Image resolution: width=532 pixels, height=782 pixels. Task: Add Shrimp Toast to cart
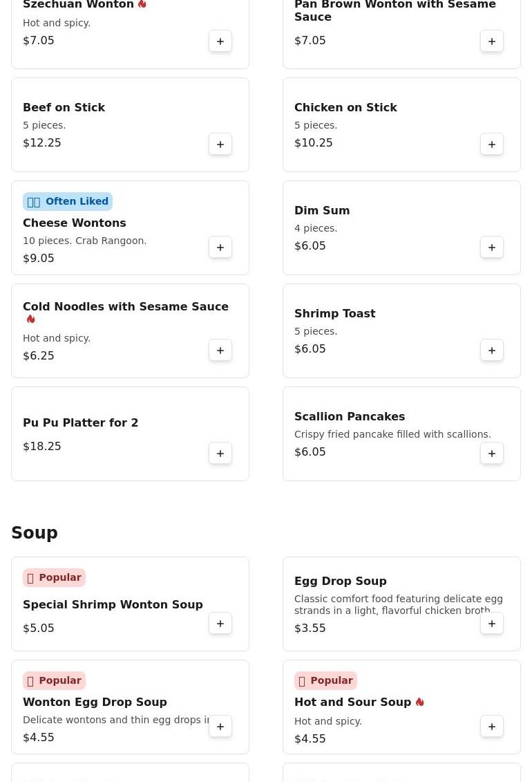pyautogui.click(x=492, y=351)
